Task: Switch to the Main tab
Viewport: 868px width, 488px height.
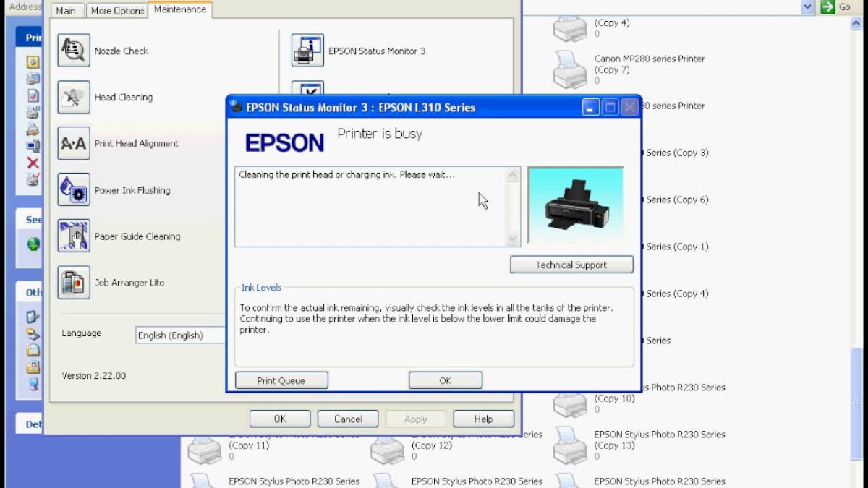Action: (x=66, y=10)
